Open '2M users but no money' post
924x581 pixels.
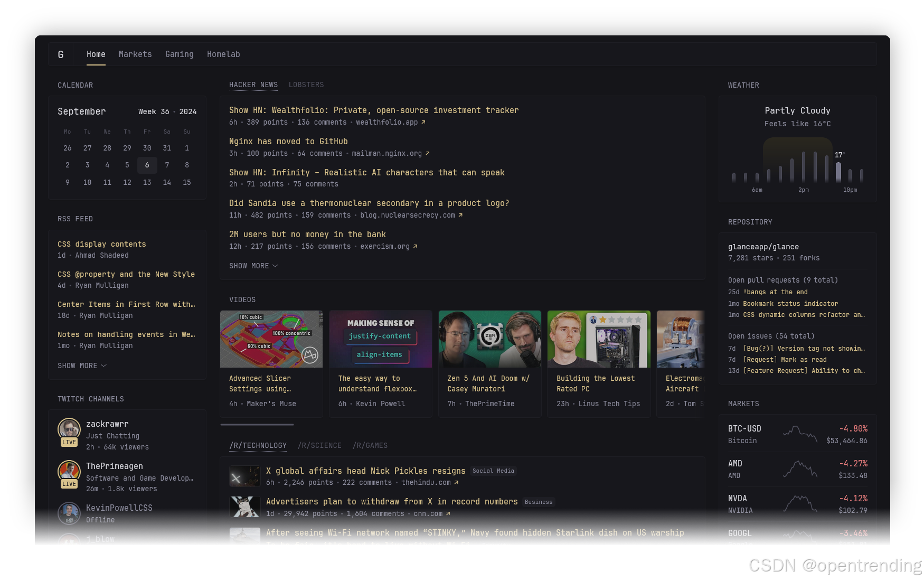307,235
